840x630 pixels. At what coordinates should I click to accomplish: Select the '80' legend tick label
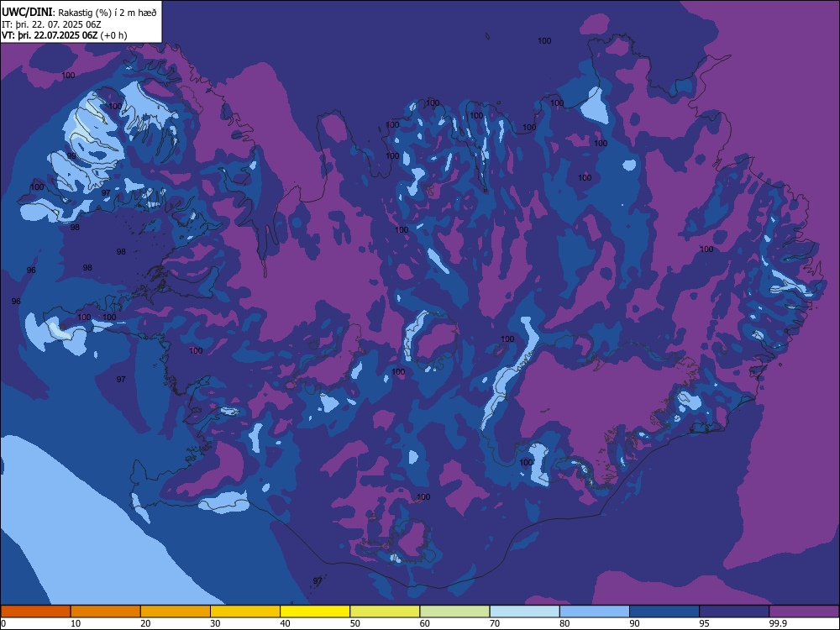564,623
